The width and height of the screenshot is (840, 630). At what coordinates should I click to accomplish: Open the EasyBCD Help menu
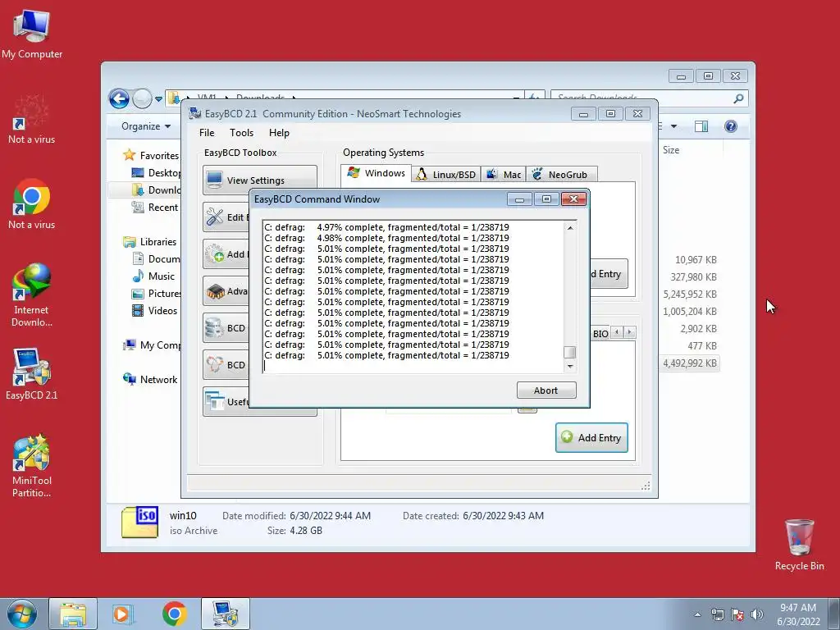coord(279,133)
